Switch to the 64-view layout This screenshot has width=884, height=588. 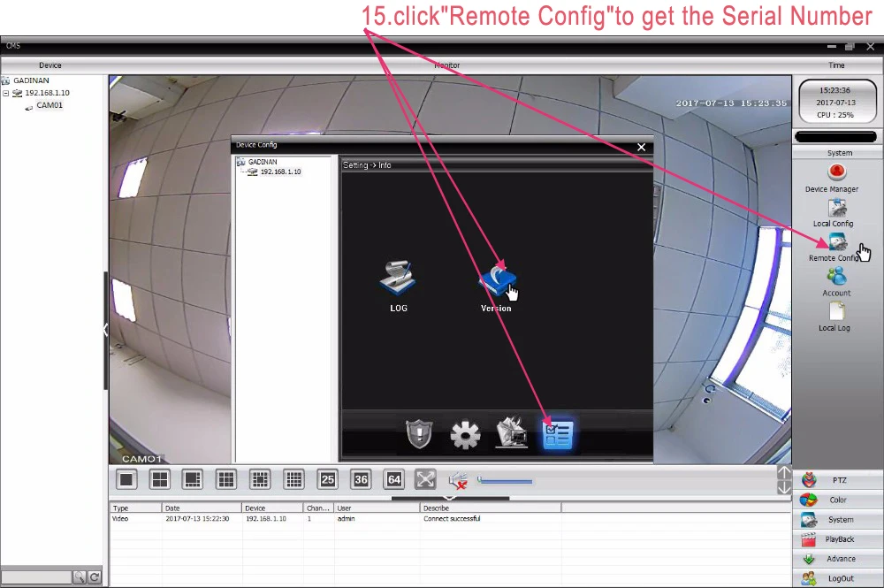[x=394, y=480]
